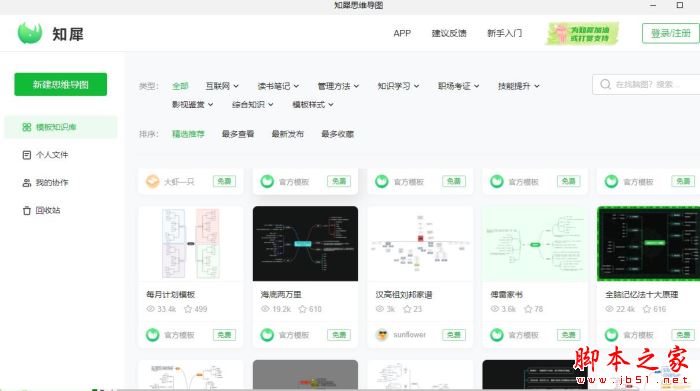Click star icon on 海底两万里 card

(x=303, y=309)
